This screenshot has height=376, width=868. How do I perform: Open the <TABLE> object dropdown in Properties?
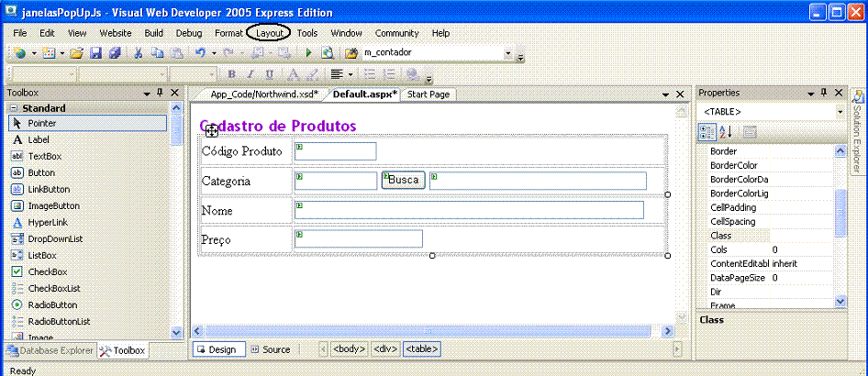click(840, 112)
